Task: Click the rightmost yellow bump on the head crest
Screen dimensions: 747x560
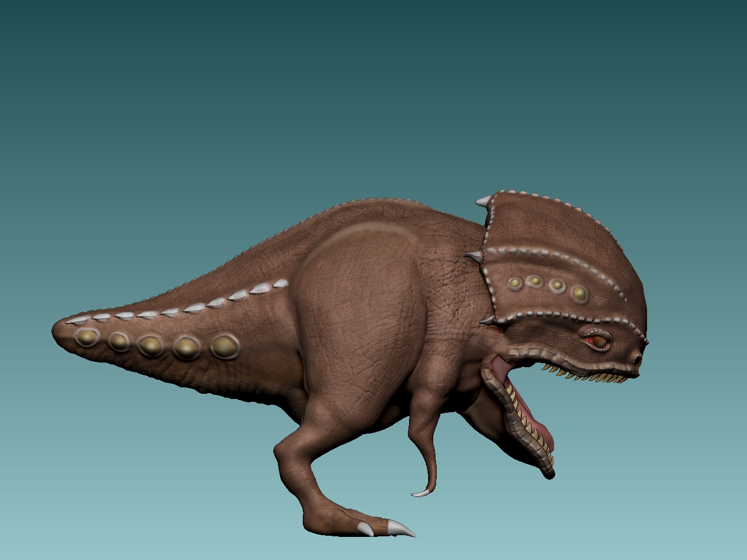Action: pyautogui.click(x=579, y=293)
